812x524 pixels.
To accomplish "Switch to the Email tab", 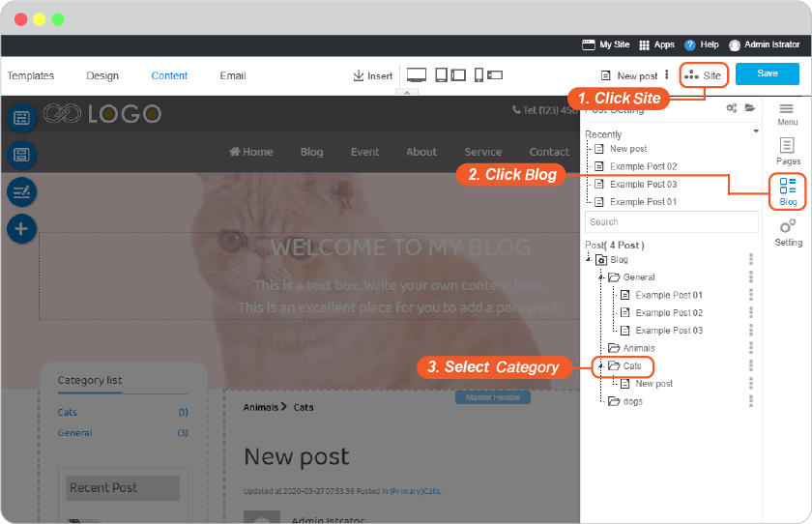I will click(233, 75).
